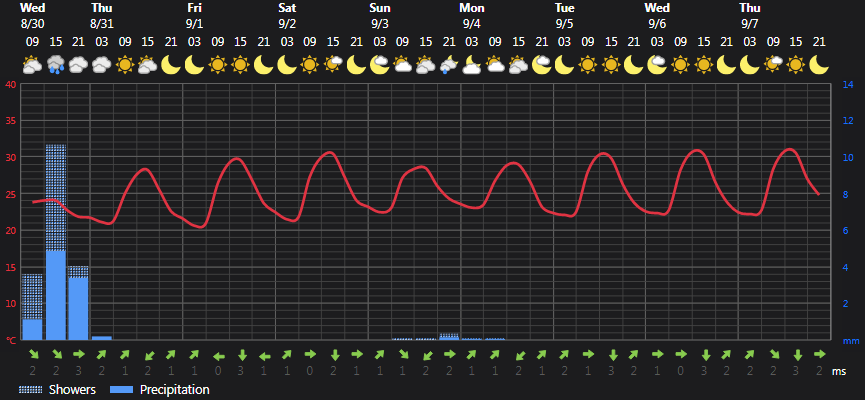Toggle the Precipitation legend entry
This screenshot has width=865, height=400.
coord(160,390)
